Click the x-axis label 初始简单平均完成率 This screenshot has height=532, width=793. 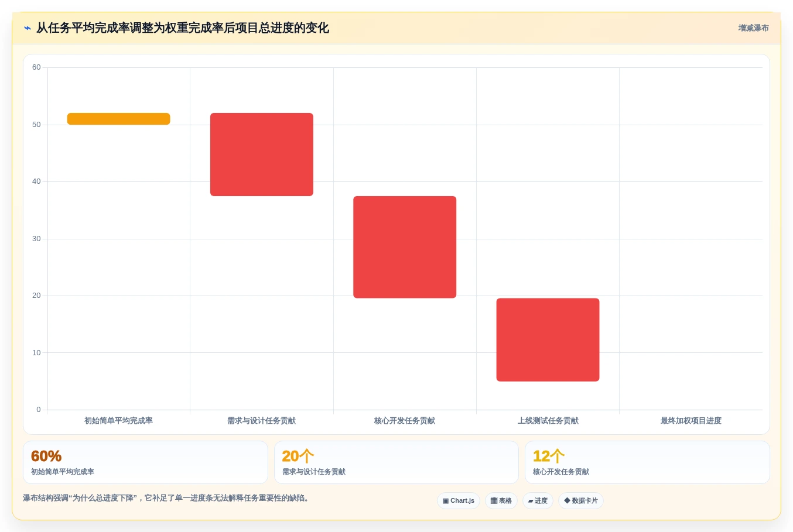click(118, 421)
